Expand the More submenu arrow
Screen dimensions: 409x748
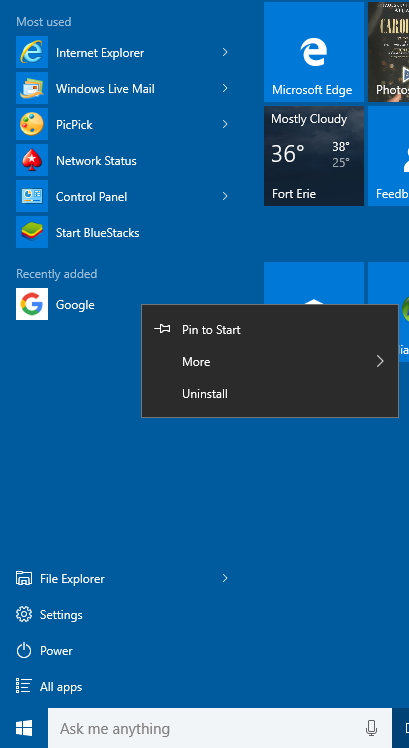point(380,361)
